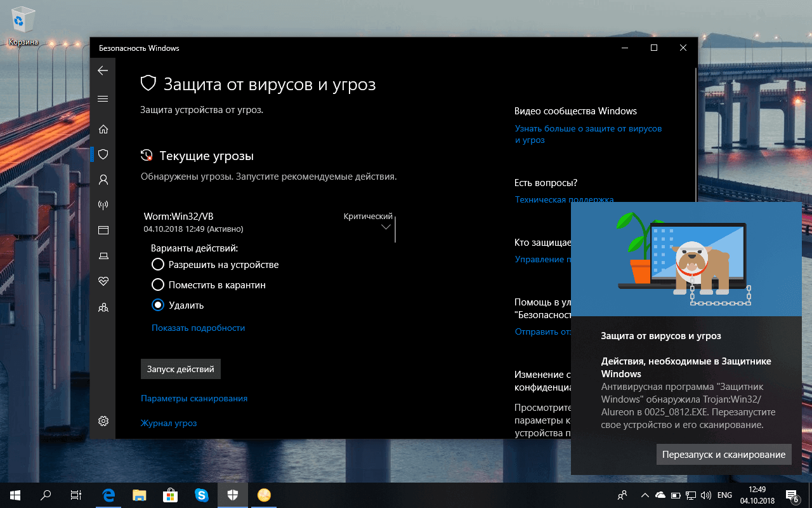Open the Family options icon
This screenshot has width=812, height=508.
[x=102, y=307]
